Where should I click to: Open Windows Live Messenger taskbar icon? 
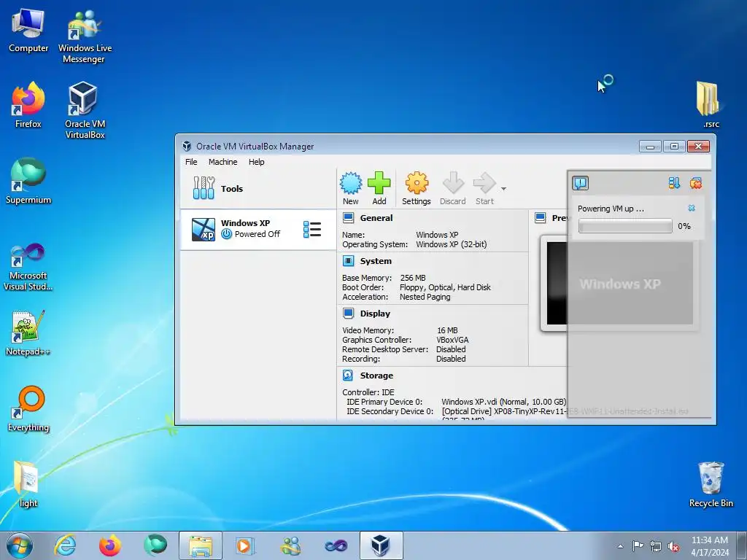tap(290, 545)
